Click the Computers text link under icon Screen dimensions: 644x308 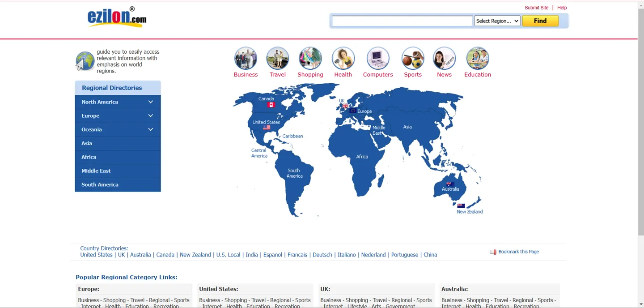coord(378,75)
